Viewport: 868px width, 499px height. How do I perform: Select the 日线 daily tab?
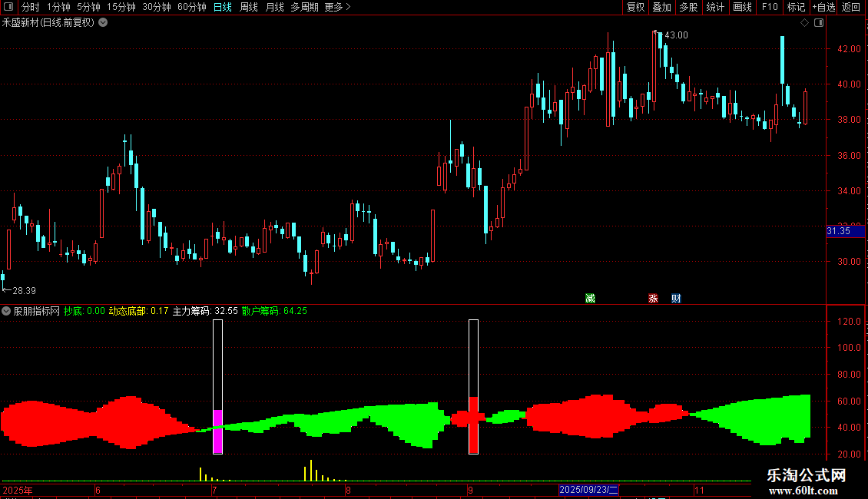click(223, 7)
